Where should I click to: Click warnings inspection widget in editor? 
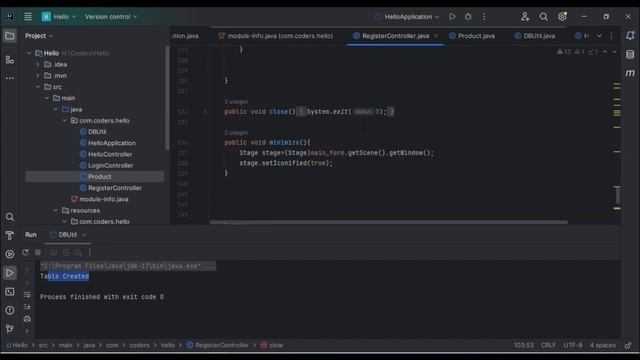(579, 52)
